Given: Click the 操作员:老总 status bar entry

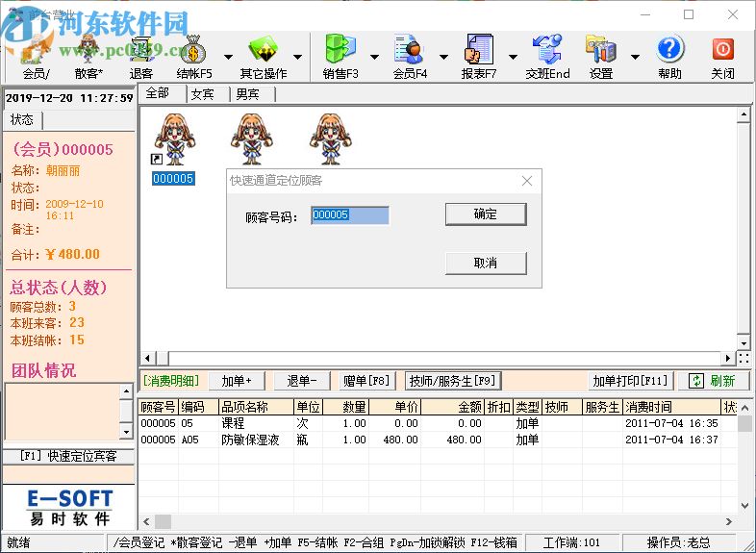Looking at the screenshot, I should pyautogui.click(x=678, y=542).
